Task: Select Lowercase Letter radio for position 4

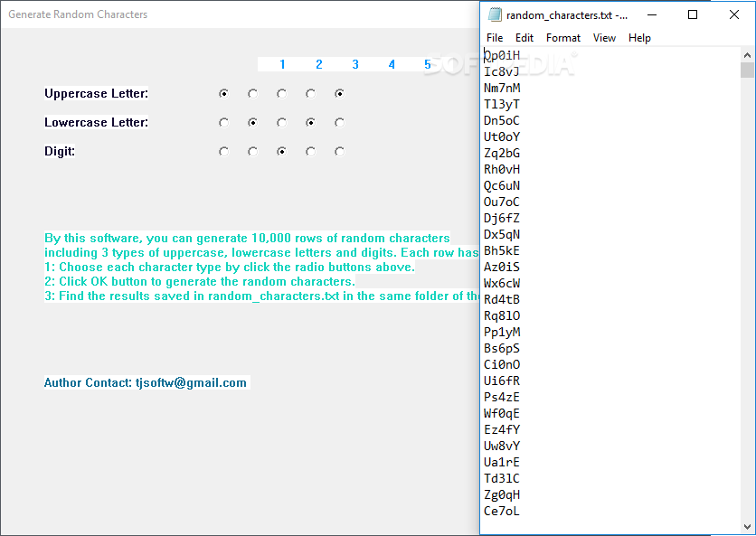Action: click(x=310, y=122)
